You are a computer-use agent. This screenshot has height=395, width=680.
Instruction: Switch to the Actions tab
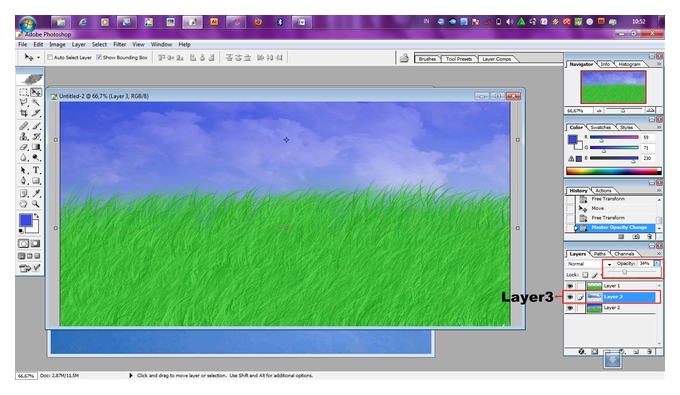[x=603, y=190]
